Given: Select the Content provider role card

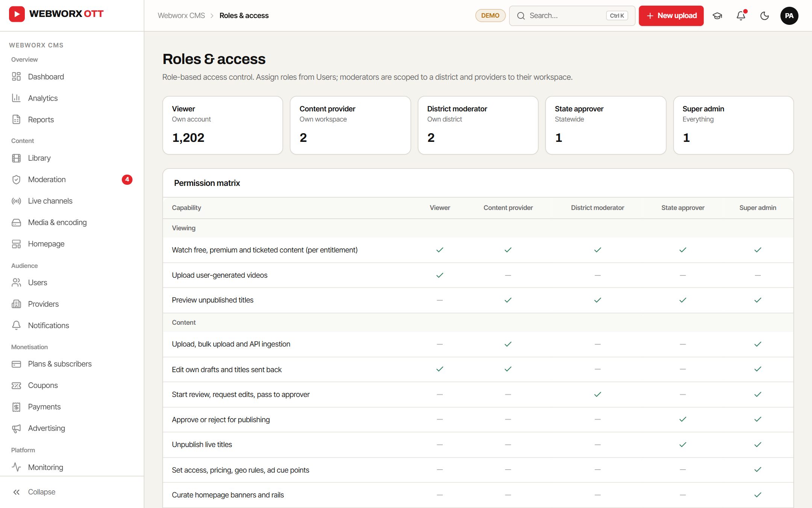Looking at the screenshot, I should click(x=350, y=125).
